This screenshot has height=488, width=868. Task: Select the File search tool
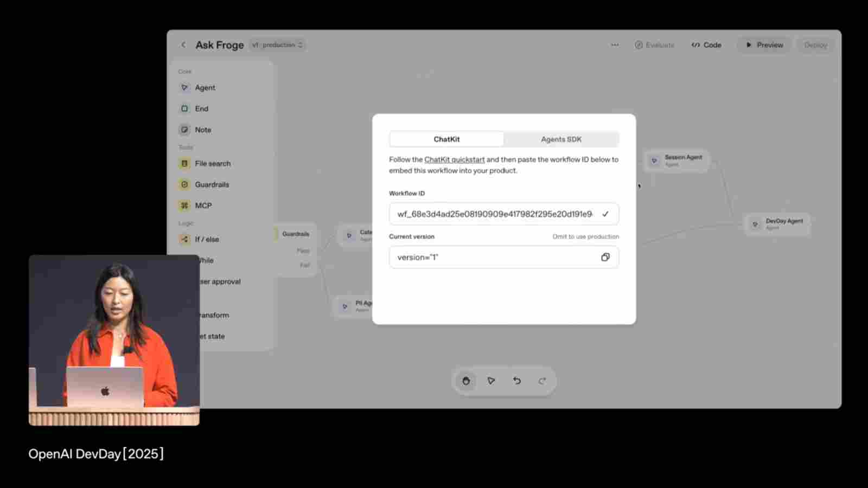tap(212, 163)
